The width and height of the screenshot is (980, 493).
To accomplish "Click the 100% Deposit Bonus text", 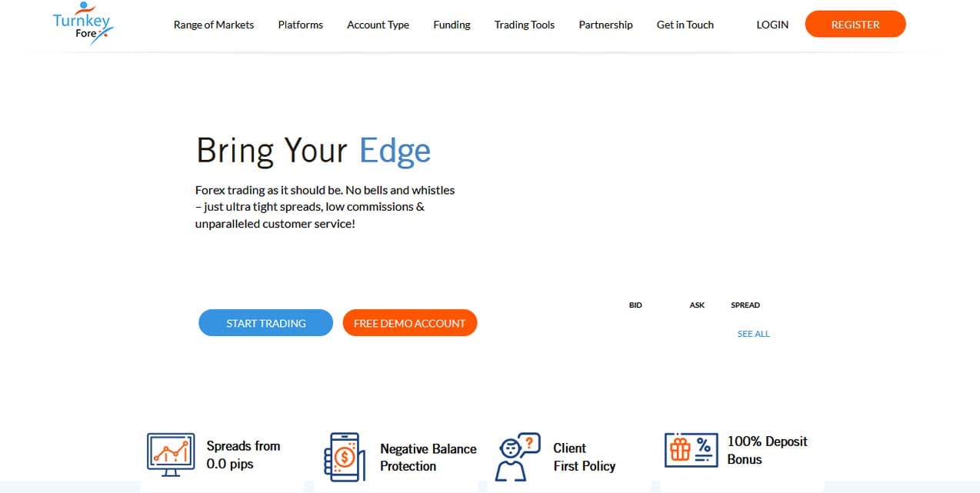I will 767,450.
